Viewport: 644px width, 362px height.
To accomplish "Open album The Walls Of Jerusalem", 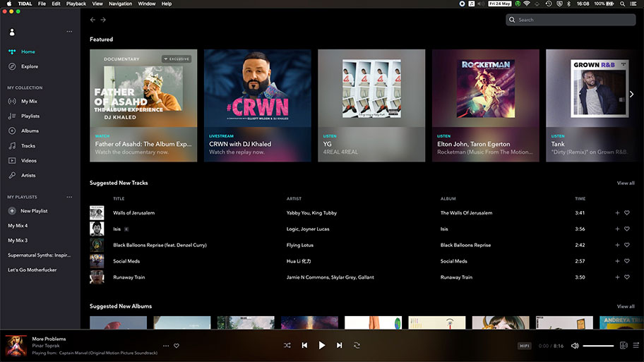I will (466, 213).
